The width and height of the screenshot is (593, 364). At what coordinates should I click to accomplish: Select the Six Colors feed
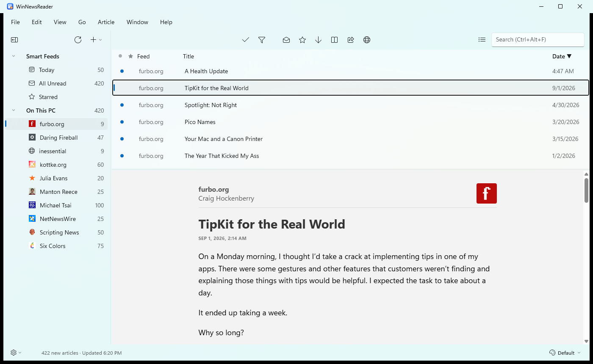(56, 246)
